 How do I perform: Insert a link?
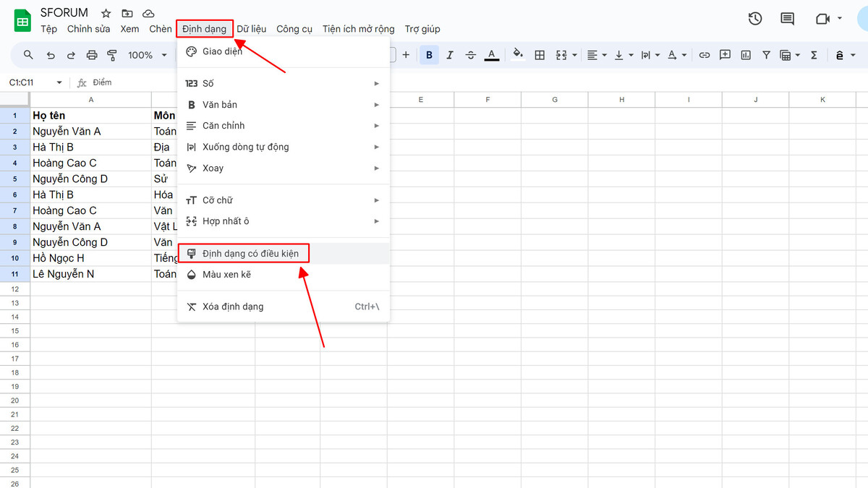[704, 55]
